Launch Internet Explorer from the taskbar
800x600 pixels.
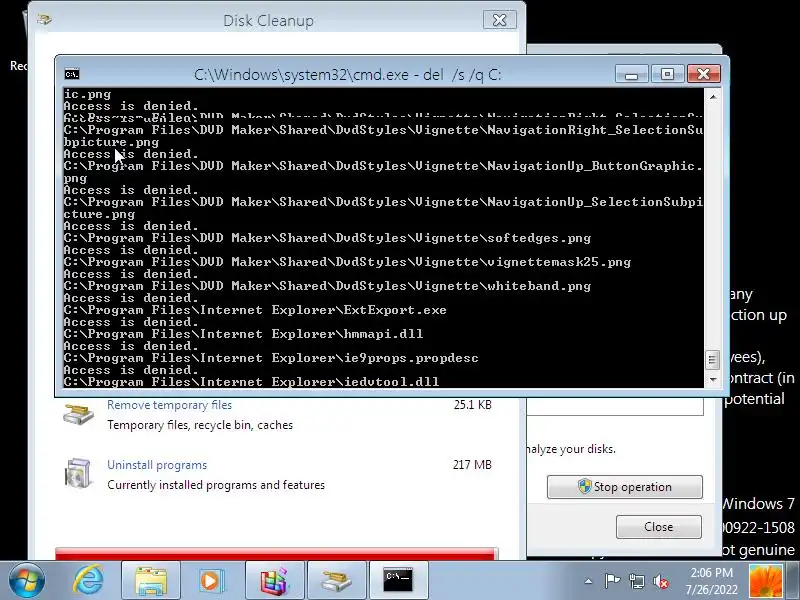pos(89,581)
